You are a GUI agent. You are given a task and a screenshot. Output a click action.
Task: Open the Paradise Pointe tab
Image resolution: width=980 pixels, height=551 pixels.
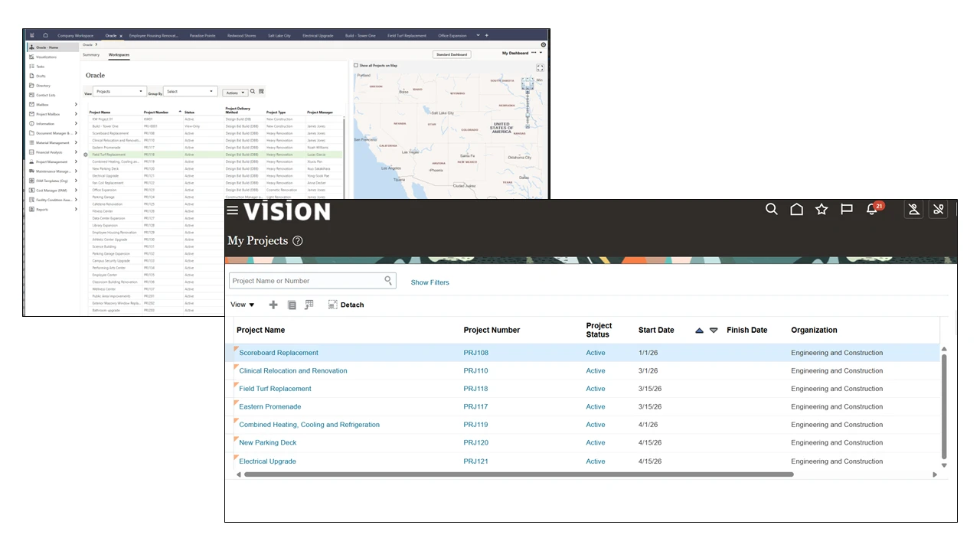point(203,36)
